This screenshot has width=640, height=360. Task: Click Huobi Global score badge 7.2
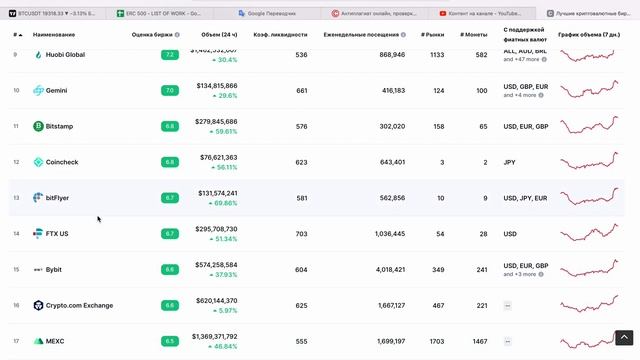point(170,54)
